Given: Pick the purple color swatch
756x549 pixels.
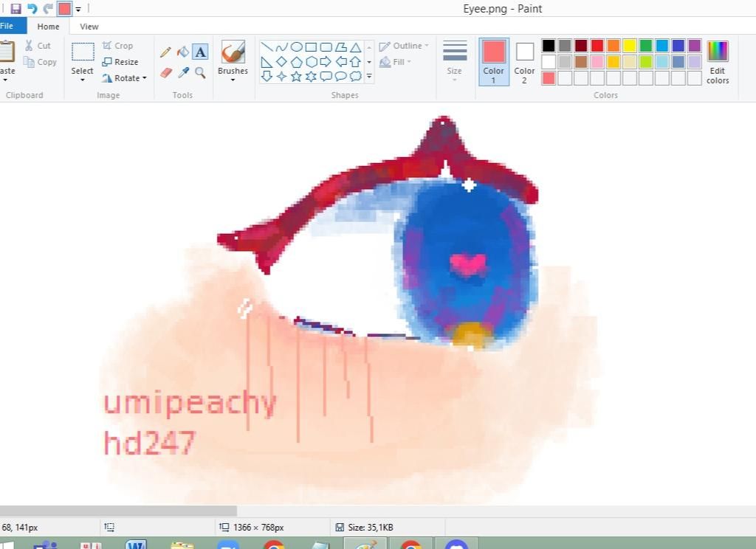Looking at the screenshot, I should (x=694, y=46).
